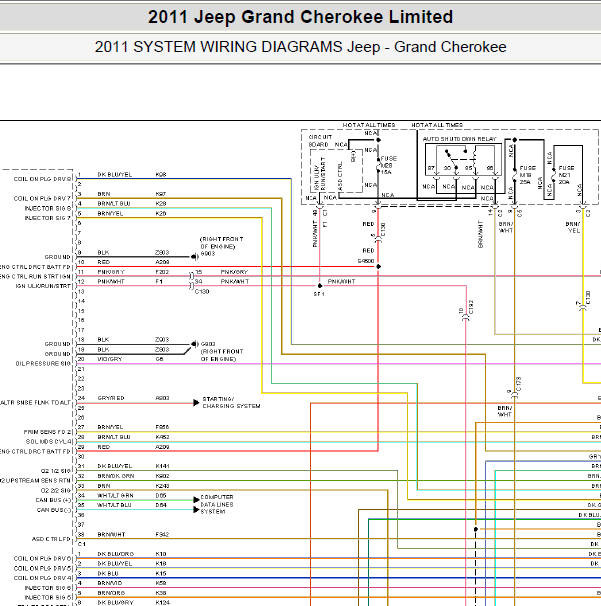Click circuit code "D64" on pin 35

click(x=161, y=505)
